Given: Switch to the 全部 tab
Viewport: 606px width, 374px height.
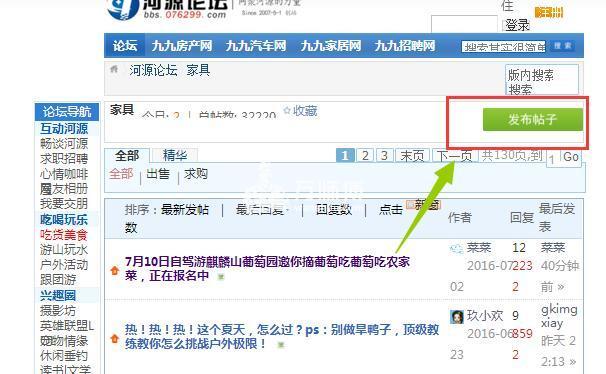Looking at the screenshot, I should [x=127, y=155].
